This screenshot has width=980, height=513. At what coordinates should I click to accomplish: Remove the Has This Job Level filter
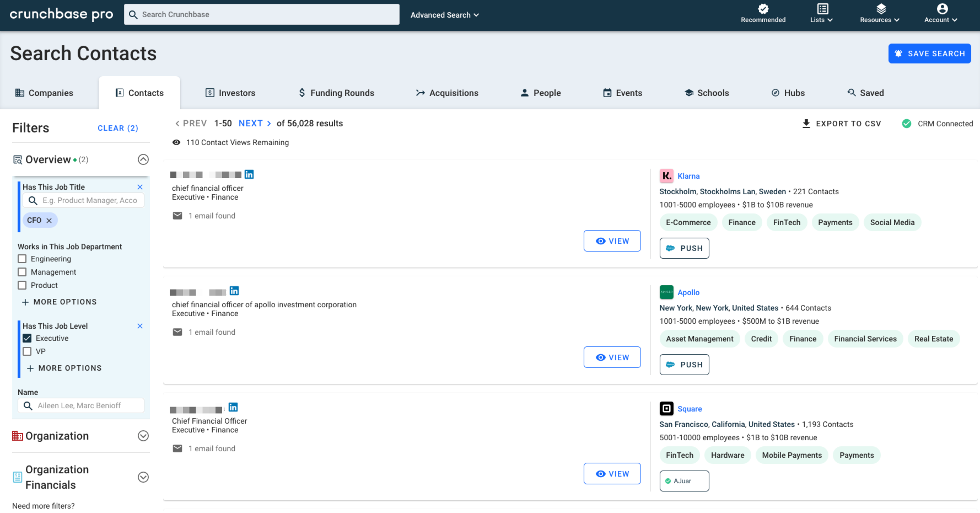tap(140, 326)
